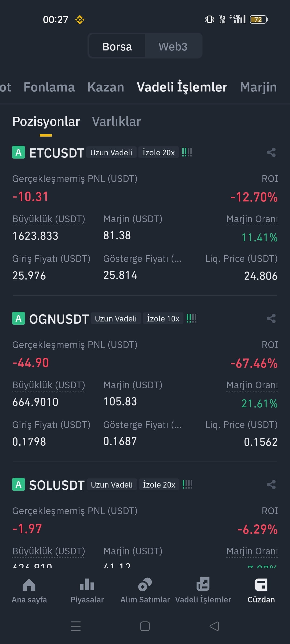
Task: Tap the Marjin Oranı dotted link
Action: 252,219
